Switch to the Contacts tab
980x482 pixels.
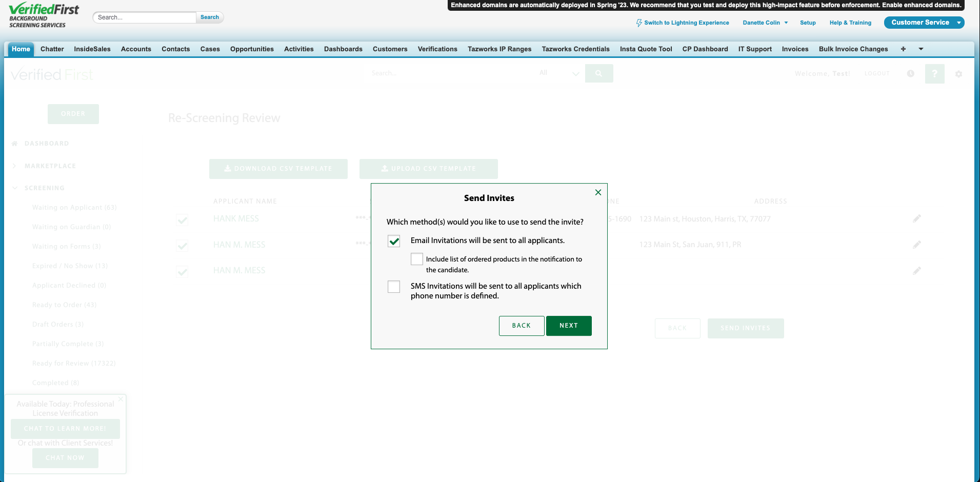point(176,49)
